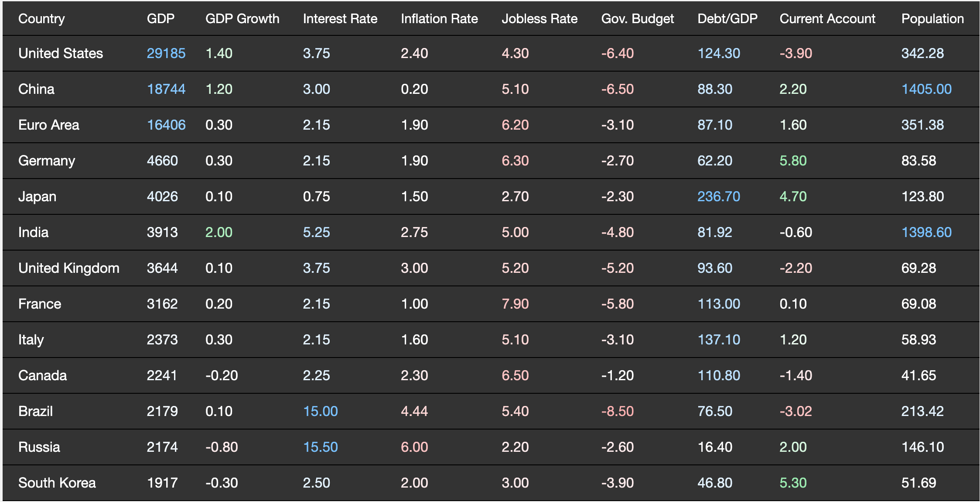Sort by the Debt/GDP header
The image size is (980, 502).
click(x=727, y=18)
